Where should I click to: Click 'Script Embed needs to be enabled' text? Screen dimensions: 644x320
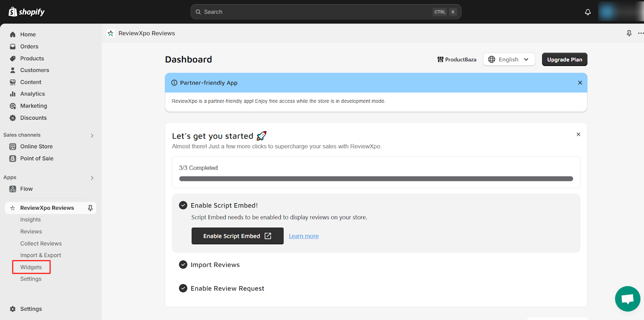279,217
